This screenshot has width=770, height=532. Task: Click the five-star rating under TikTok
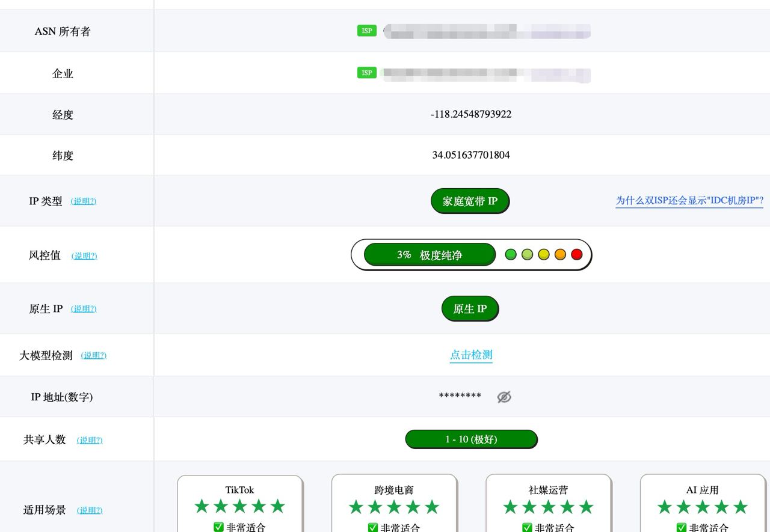[x=239, y=507]
